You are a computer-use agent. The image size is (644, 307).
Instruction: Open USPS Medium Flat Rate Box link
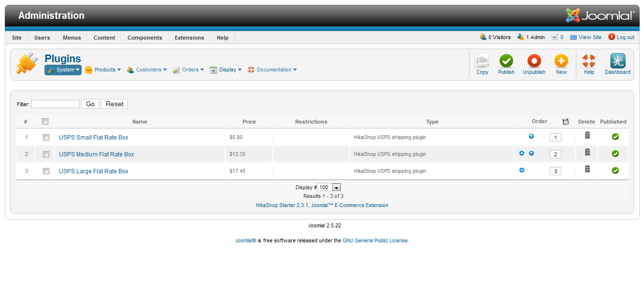tap(97, 154)
